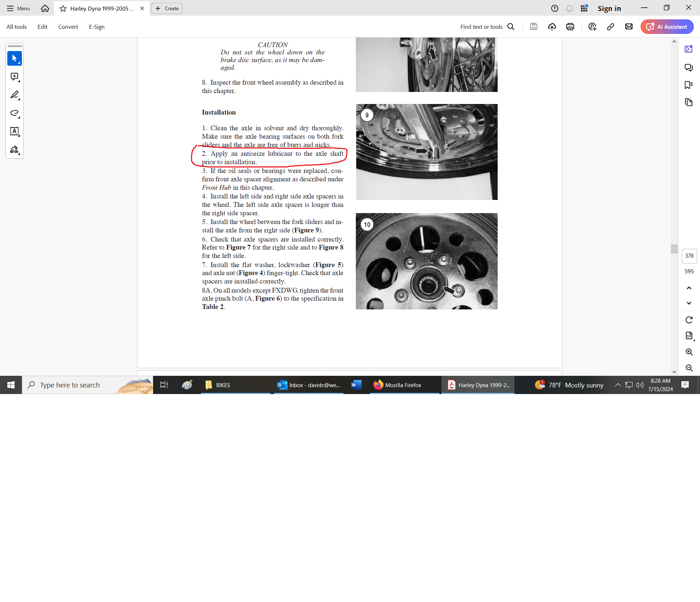Select the highlighter pen tool
Screen dimensions: 700x602
coord(14,95)
